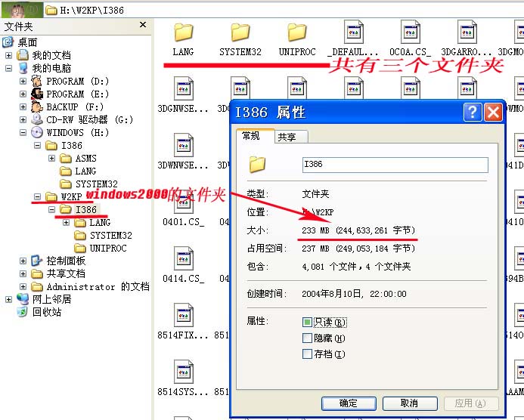The image size is (524, 420).
Task: Click the help question mark button in dialog
Action: (473, 113)
